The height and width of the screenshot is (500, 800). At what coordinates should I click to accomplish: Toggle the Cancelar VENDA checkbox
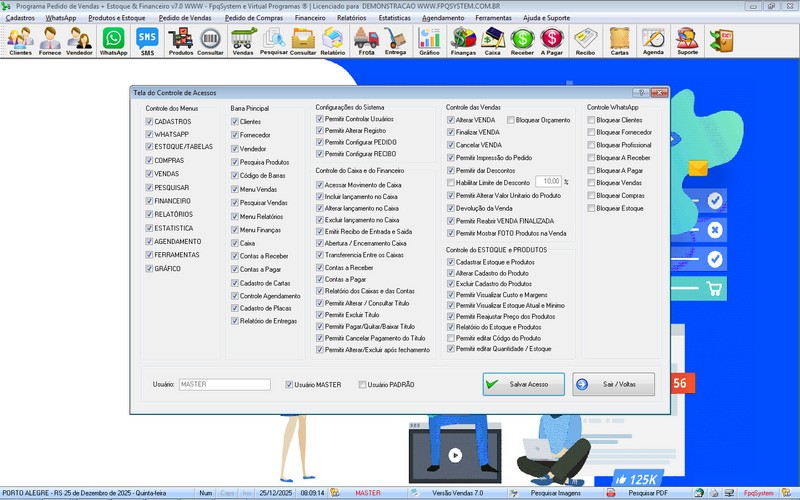click(451, 145)
